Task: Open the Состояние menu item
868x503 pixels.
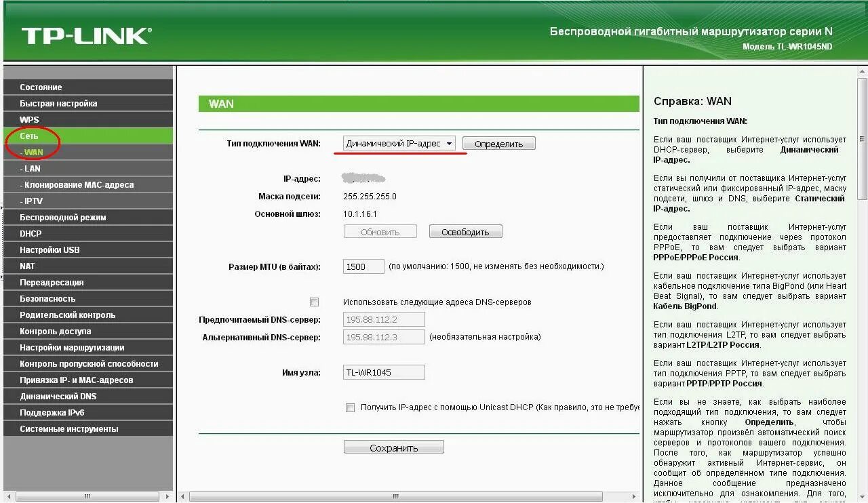Action: click(88, 87)
